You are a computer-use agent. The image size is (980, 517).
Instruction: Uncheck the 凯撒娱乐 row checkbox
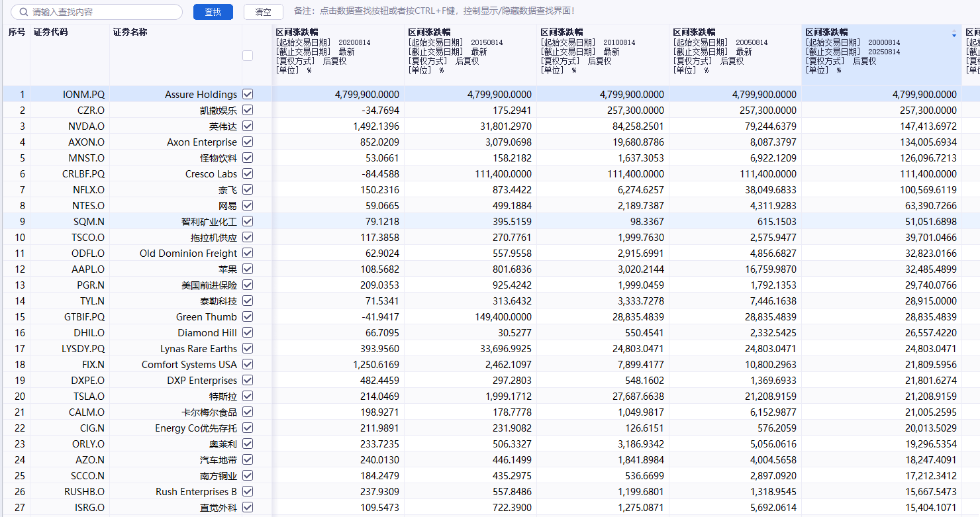click(x=248, y=110)
